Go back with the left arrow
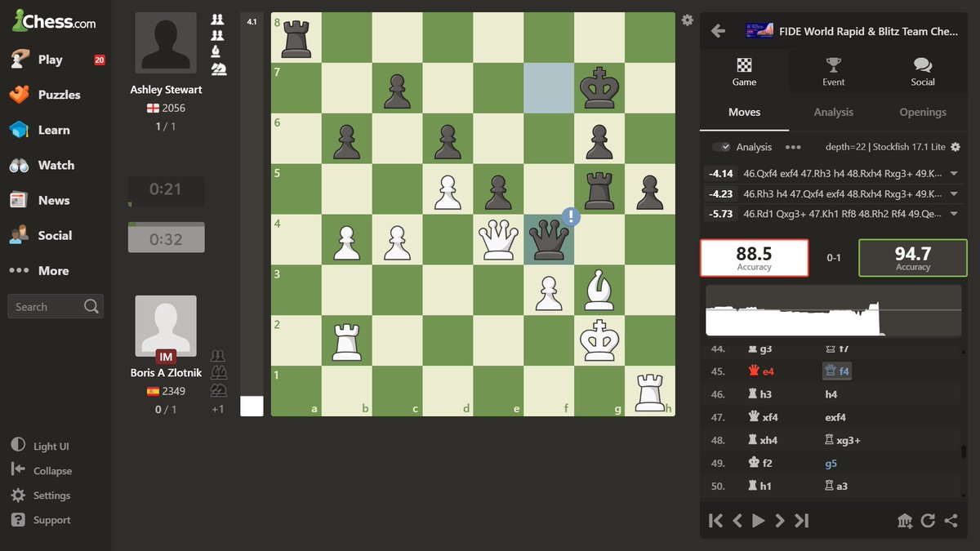This screenshot has width=980, height=551. tap(719, 31)
